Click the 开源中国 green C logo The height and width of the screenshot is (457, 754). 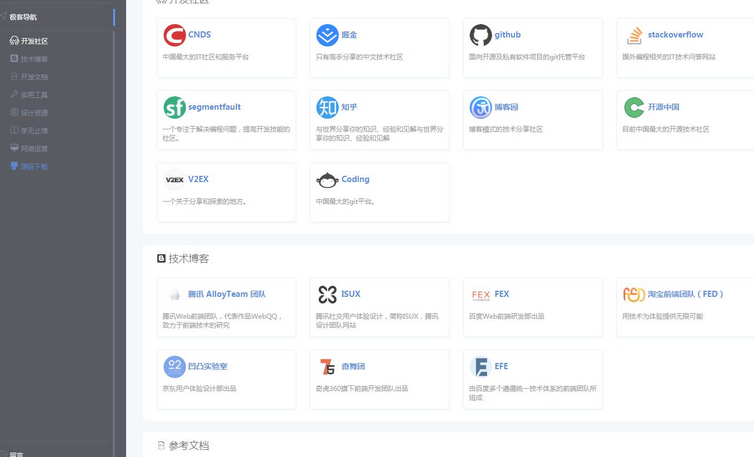[x=634, y=107]
